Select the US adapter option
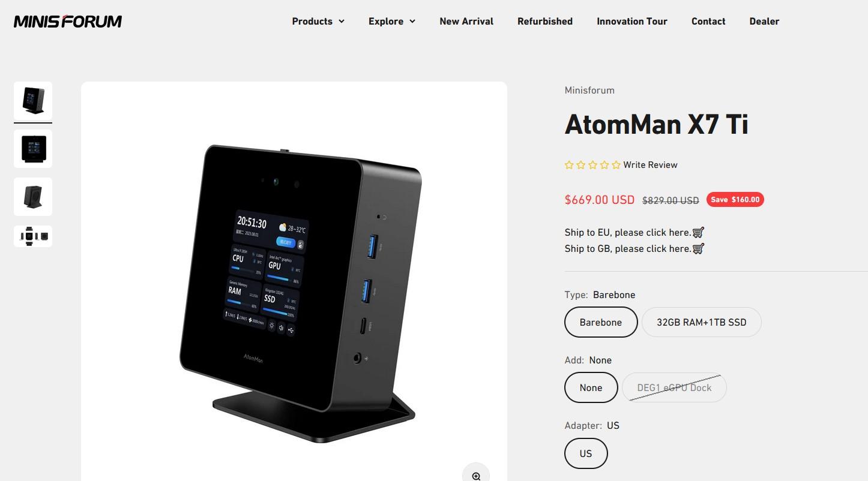This screenshot has height=481, width=868. pos(586,453)
